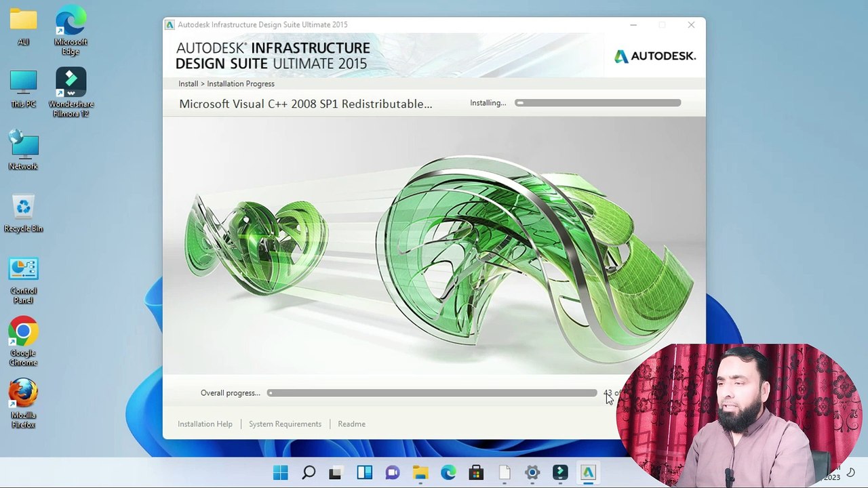Click the Overall progress bar
Viewport: 868px width, 488px height.
[432, 393]
